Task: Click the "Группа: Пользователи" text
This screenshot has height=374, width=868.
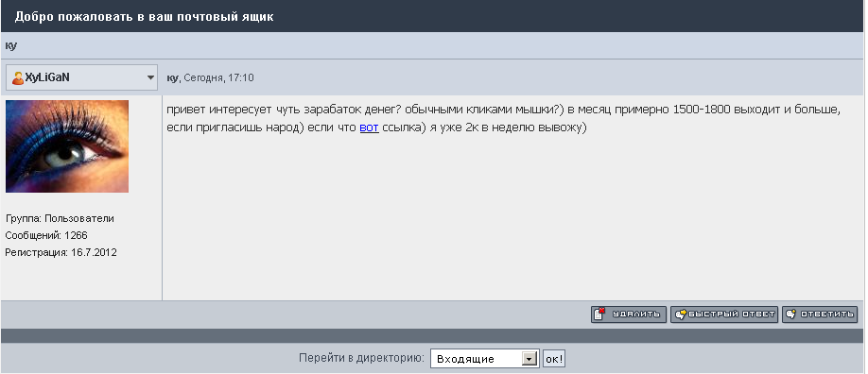Action: pos(60,218)
